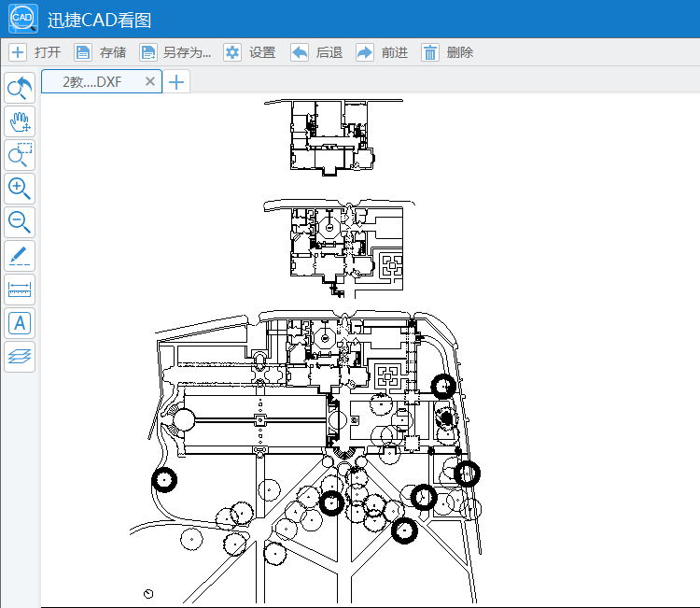Add a new tab with plus button
The width and height of the screenshot is (700, 608).
pyautogui.click(x=176, y=82)
